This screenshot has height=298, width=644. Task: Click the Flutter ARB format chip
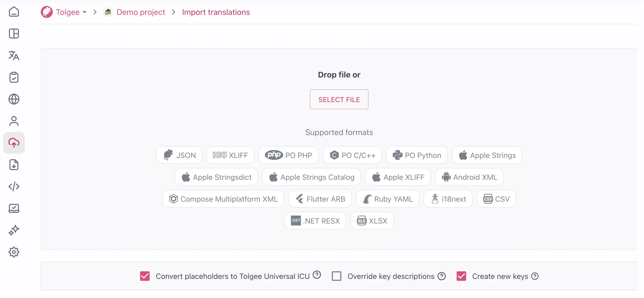(x=320, y=199)
